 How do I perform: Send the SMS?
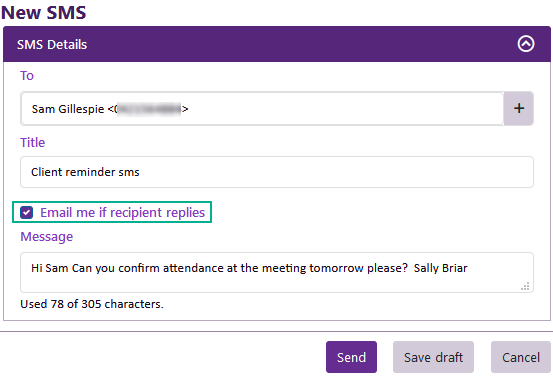[x=351, y=357]
